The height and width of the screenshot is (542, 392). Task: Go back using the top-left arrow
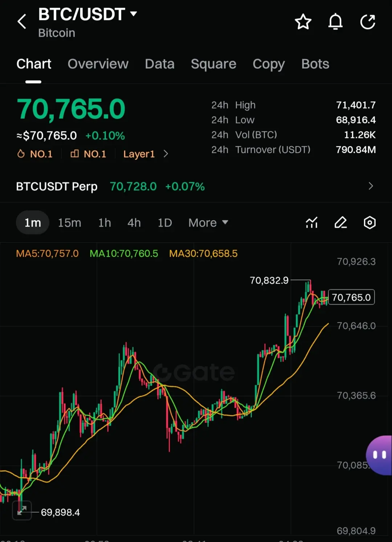click(22, 21)
